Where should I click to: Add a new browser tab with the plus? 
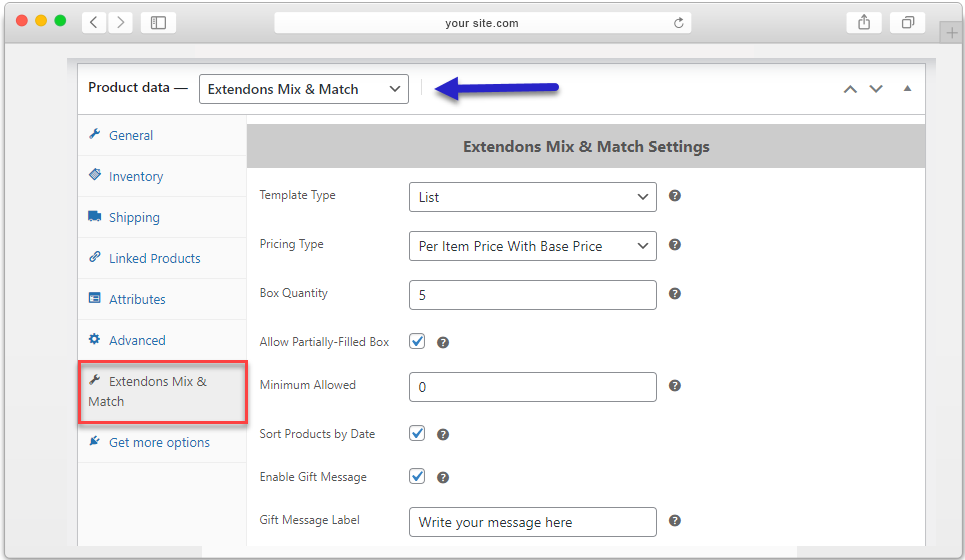tap(951, 33)
